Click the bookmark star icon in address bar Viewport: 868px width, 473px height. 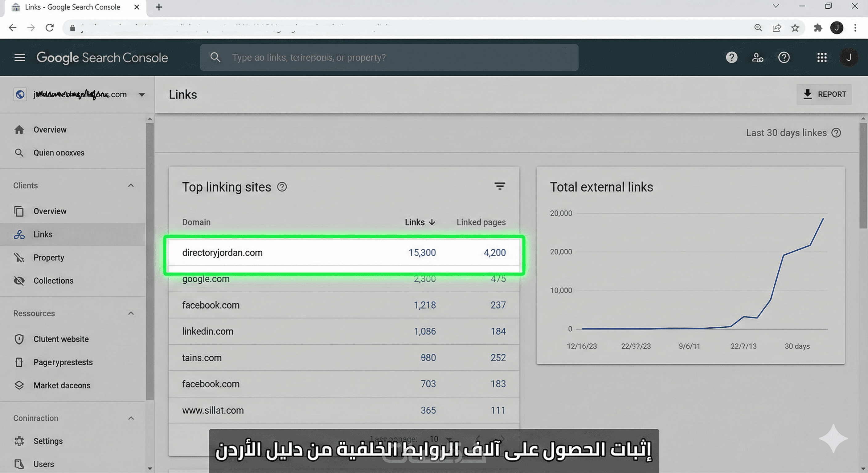click(795, 28)
